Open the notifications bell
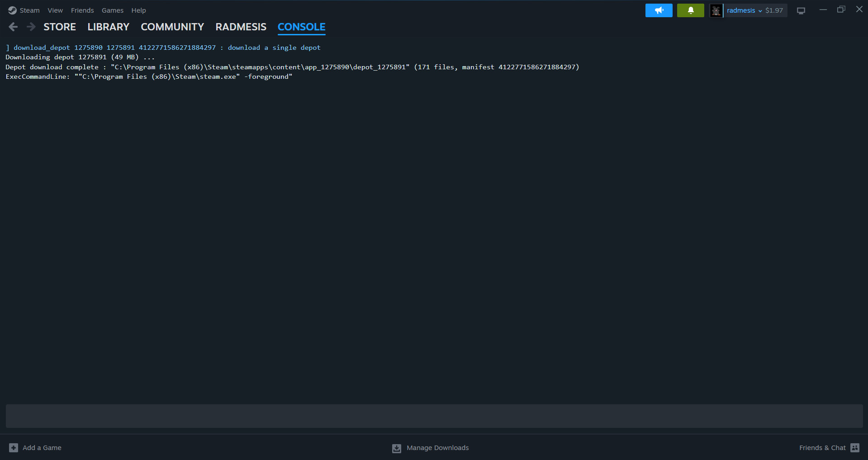The width and height of the screenshot is (868, 460). click(x=690, y=10)
